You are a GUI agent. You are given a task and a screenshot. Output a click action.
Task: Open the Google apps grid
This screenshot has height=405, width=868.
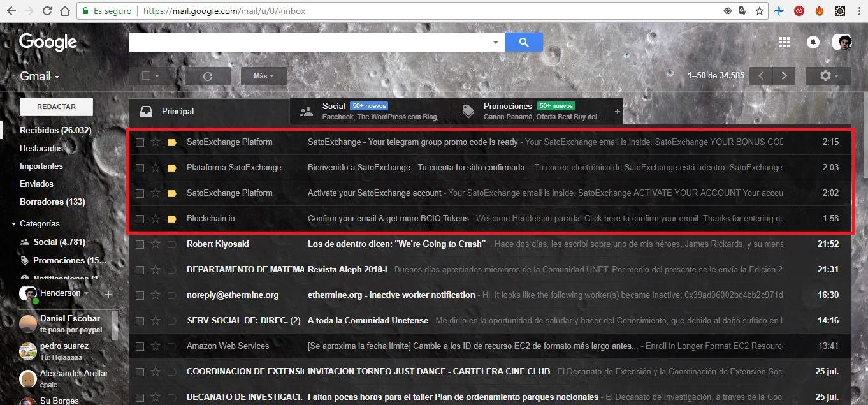tap(785, 42)
